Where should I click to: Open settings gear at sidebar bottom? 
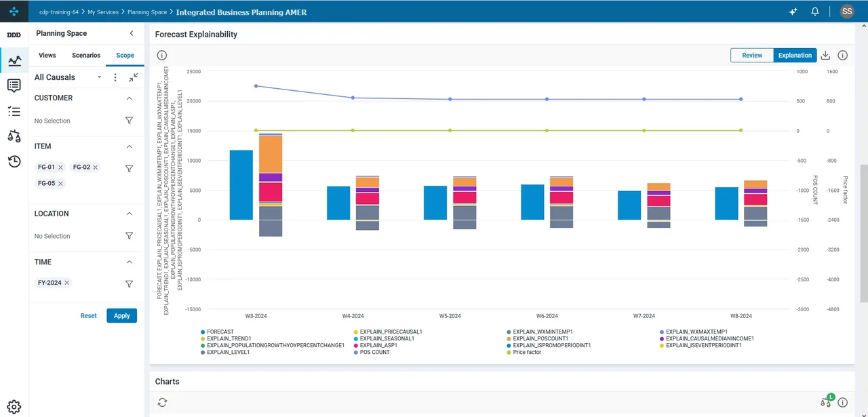[14, 407]
